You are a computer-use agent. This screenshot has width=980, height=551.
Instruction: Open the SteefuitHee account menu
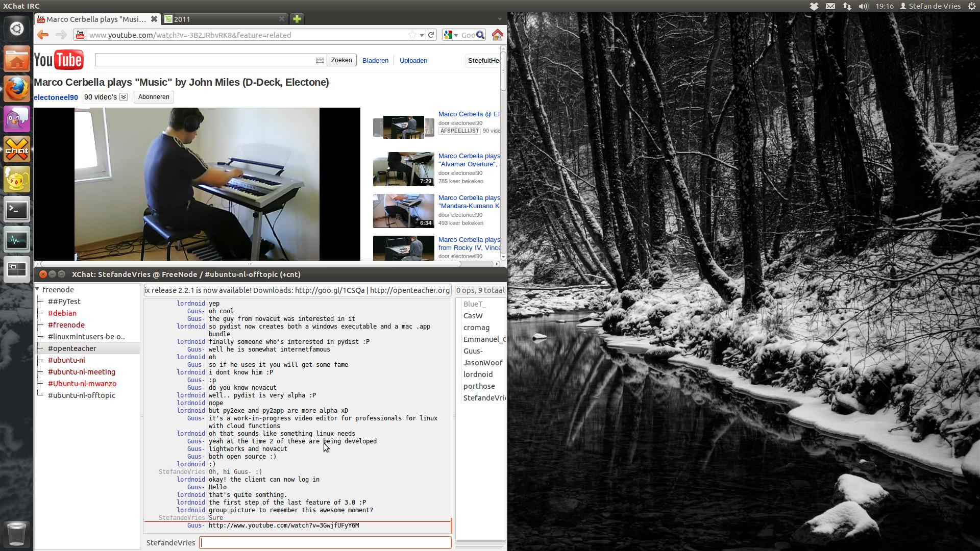[483, 60]
